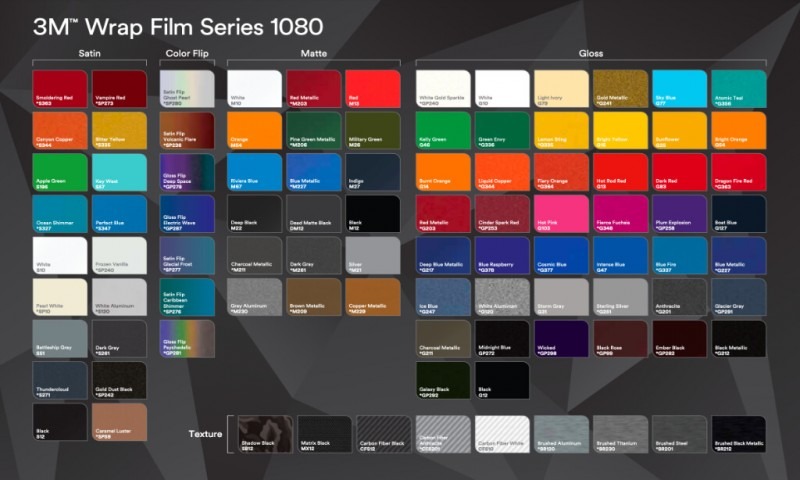Choose the Satin Flip Volcanic Flare swatch

(x=187, y=130)
